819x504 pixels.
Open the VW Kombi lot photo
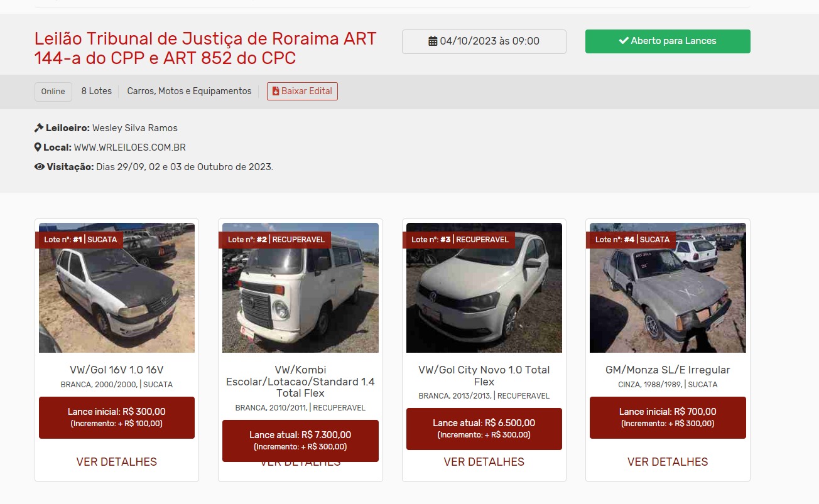pyautogui.click(x=300, y=288)
